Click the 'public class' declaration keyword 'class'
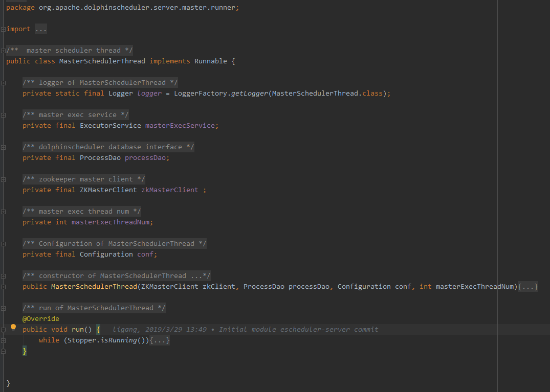The width and height of the screenshot is (550, 392). click(45, 61)
